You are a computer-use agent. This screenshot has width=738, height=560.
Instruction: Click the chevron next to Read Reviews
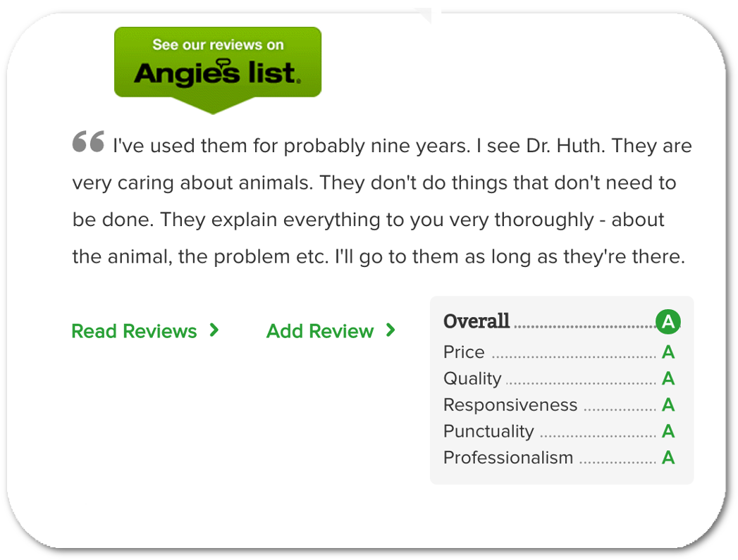(x=214, y=330)
